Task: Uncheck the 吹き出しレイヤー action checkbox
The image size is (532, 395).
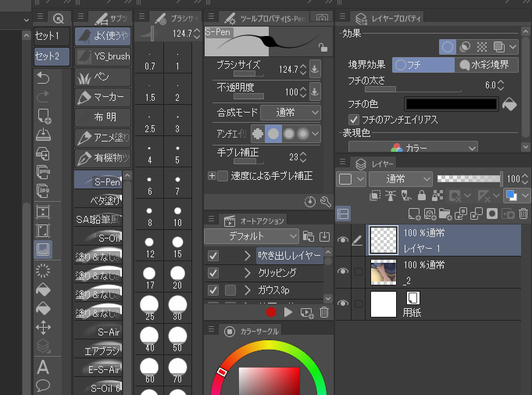Action: (x=213, y=256)
